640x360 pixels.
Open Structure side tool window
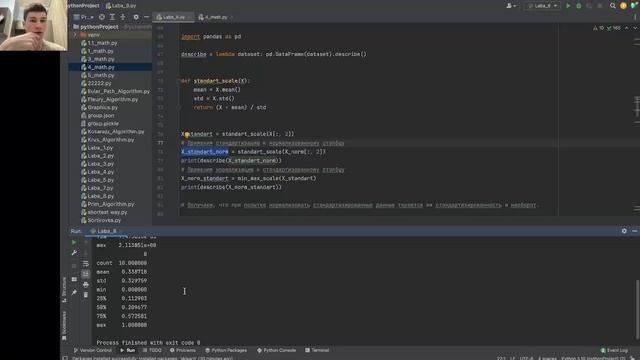[x=64, y=290]
